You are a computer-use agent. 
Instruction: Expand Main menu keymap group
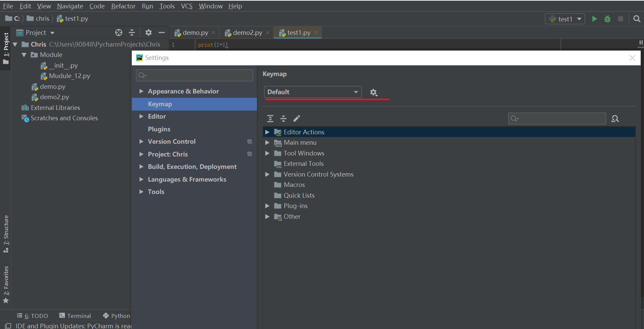tap(267, 142)
